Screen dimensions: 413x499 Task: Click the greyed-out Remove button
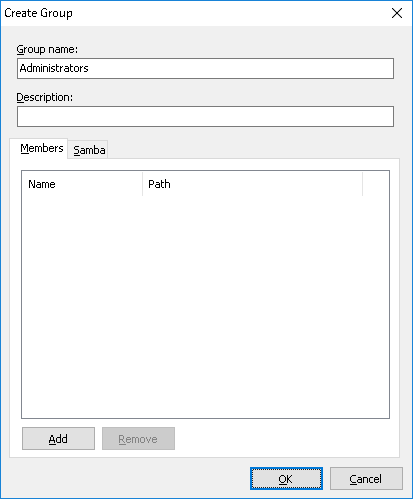tap(138, 439)
